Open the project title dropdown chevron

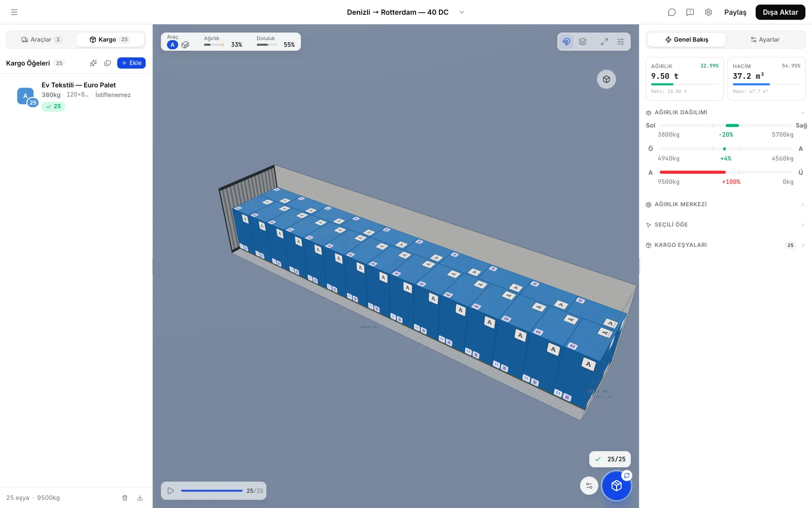pos(462,12)
